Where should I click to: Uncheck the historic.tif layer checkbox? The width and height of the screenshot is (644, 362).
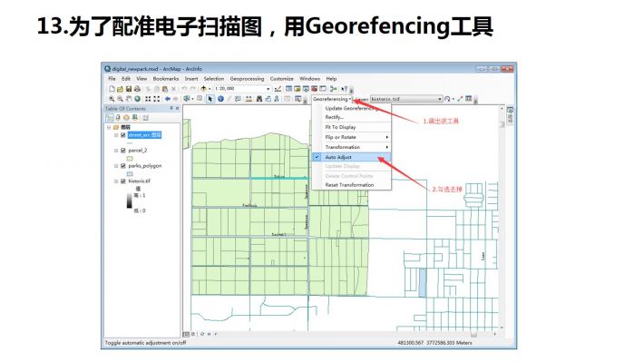click(x=122, y=181)
